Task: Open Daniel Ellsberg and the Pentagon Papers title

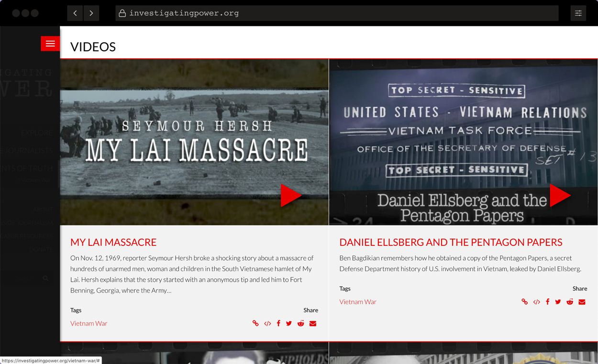Action: (x=451, y=242)
